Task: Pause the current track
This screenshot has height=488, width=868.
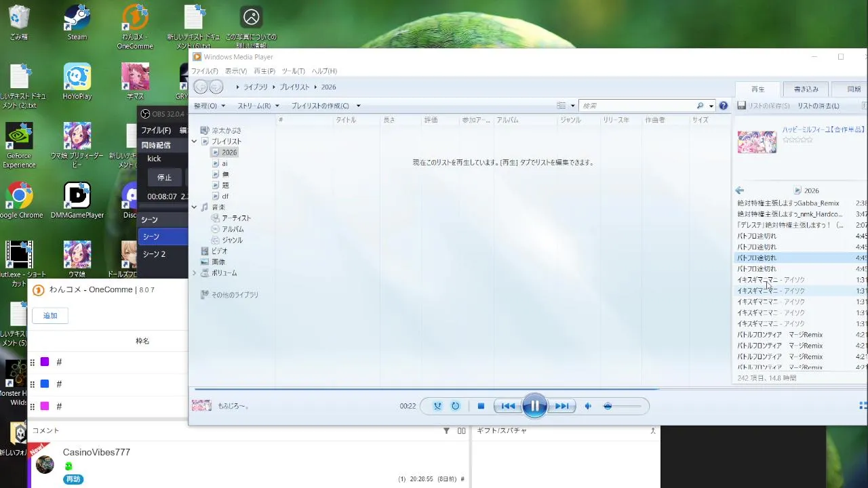Action: (534, 406)
